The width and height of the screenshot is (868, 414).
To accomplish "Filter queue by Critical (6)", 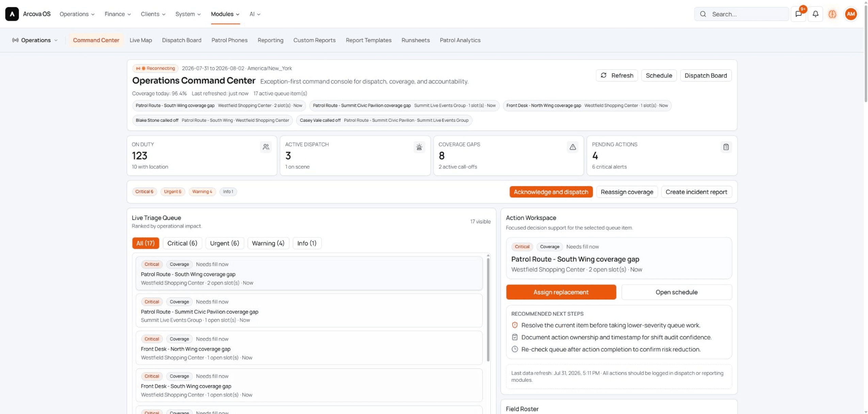I will [182, 243].
